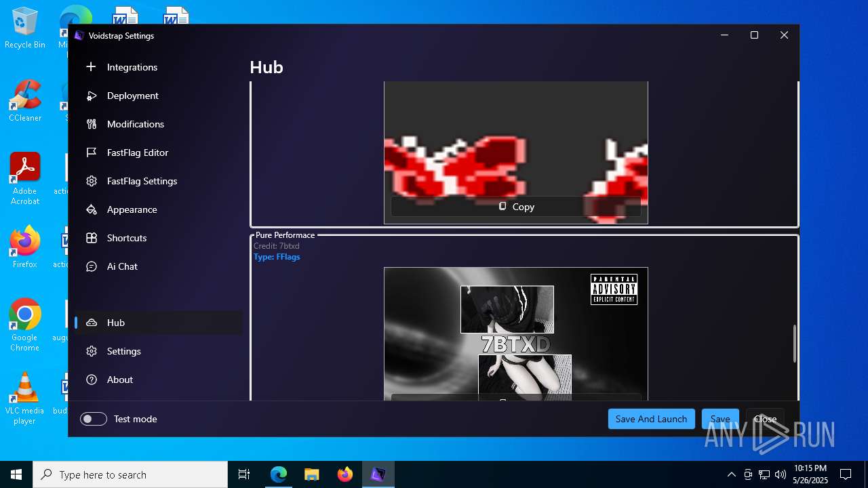Click the Integrations plus icon
The image size is (868, 488).
pos(92,67)
